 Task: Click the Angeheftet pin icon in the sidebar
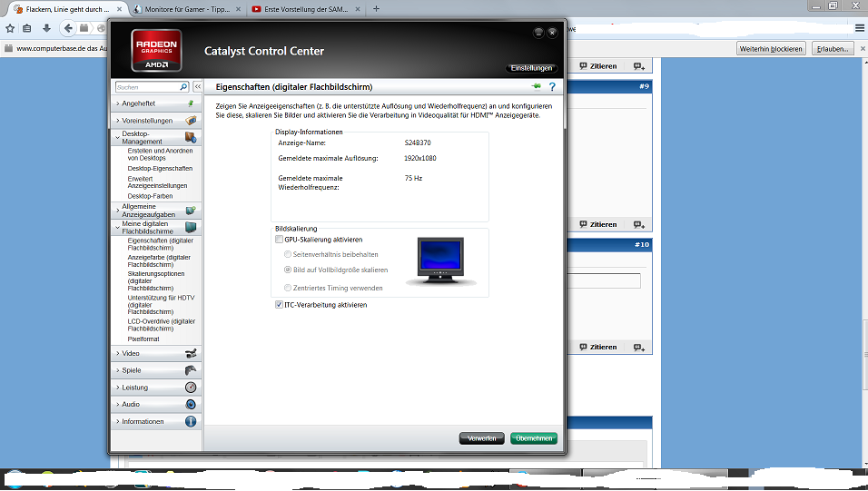coord(191,103)
